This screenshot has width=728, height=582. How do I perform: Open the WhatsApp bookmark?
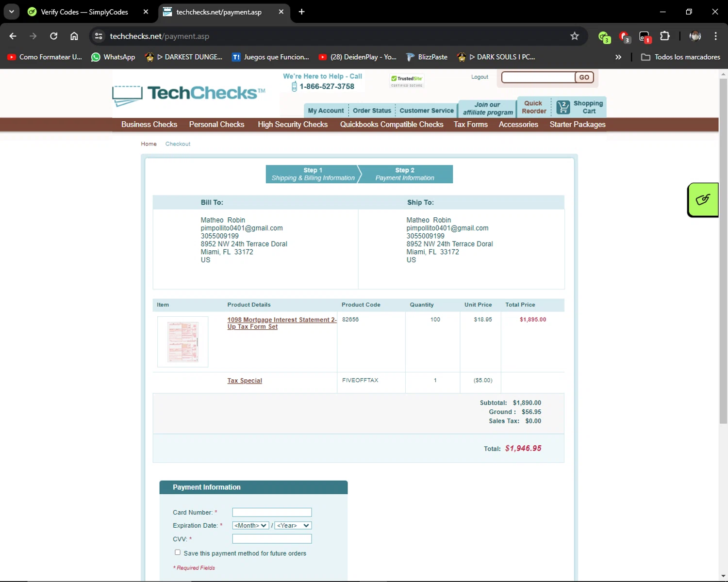tap(113, 57)
